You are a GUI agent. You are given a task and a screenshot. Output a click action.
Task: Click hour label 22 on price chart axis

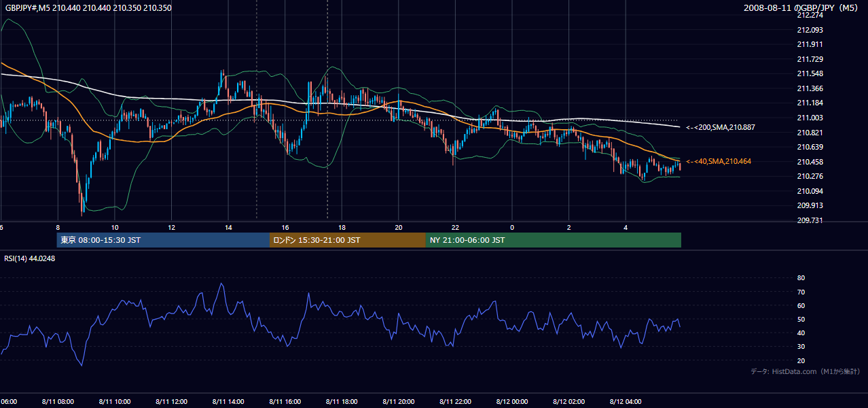point(455,228)
